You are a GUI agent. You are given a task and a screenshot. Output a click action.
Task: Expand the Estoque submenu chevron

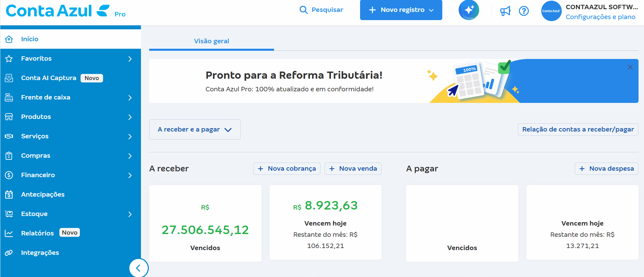[x=130, y=214]
